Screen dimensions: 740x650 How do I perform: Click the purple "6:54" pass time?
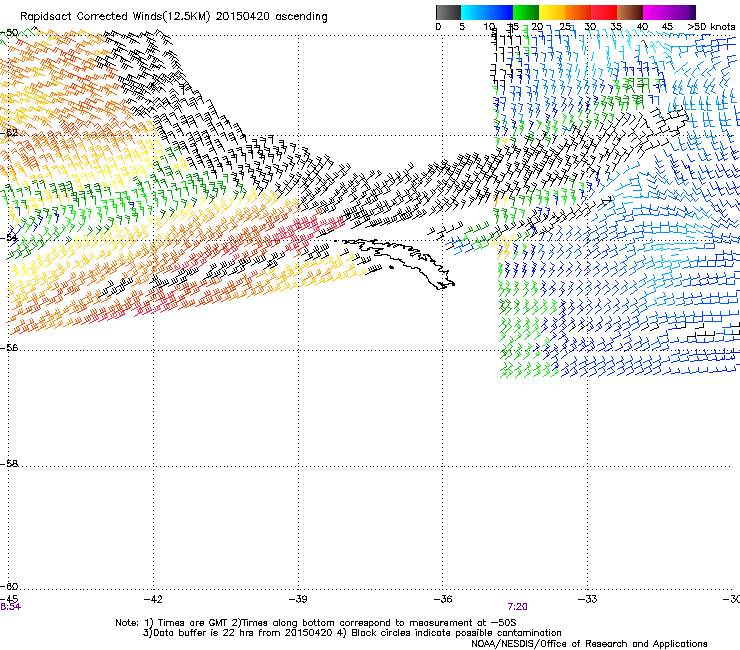(x=10, y=607)
